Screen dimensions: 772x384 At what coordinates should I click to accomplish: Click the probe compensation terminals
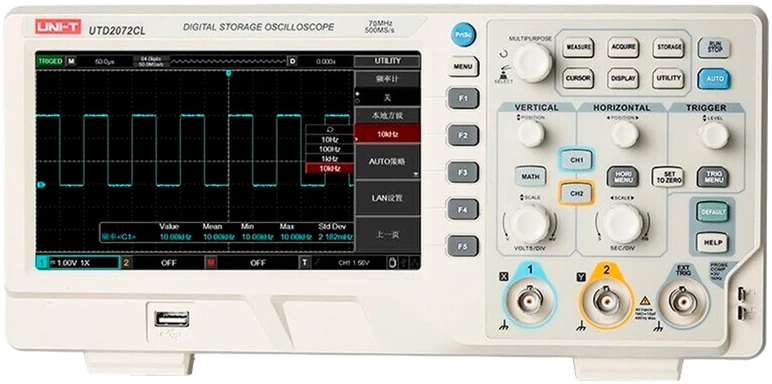(x=742, y=303)
